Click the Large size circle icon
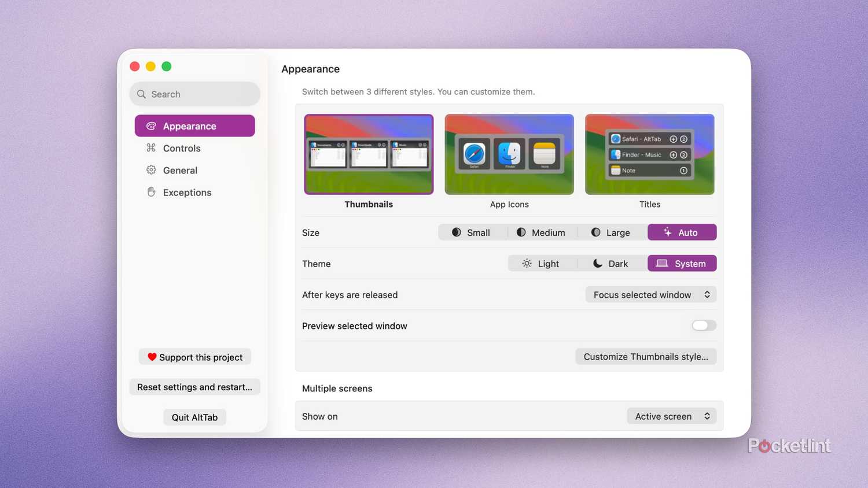868x488 pixels. pos(596,232)
